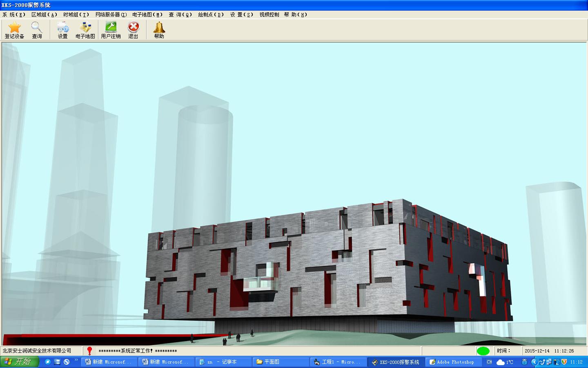Click the red alarm indicator in status bar
Viewport: 588px width, 368px height.
pos(90,351)
